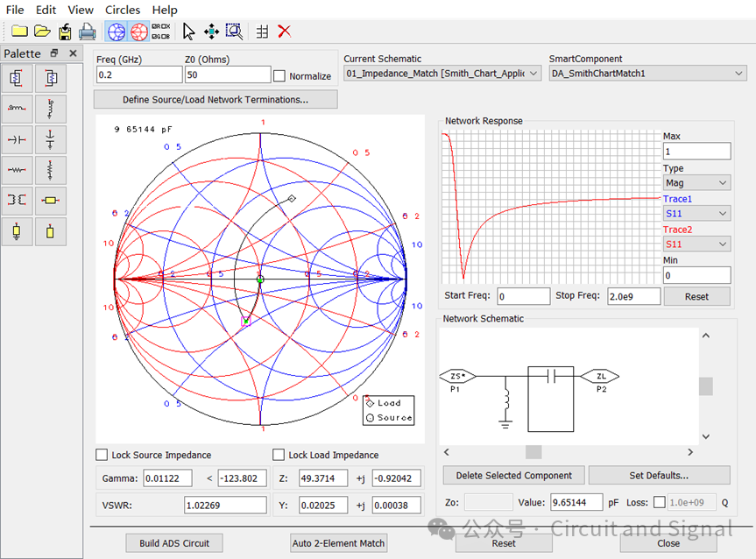Click Reset button beside Stop Freq
Image resolution: width=756 pixels, height=559 pixels.
696,297
